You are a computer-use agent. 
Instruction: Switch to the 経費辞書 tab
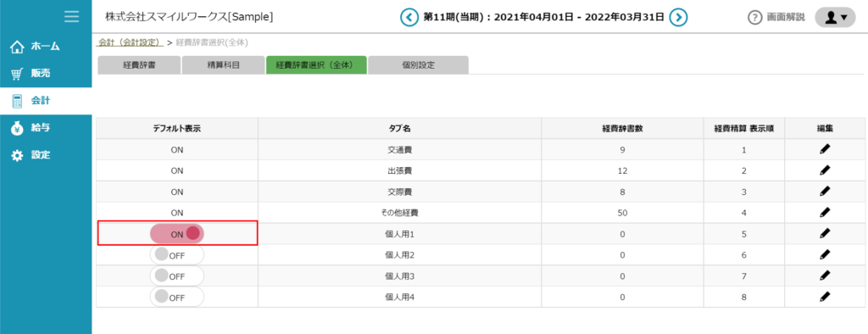pyautogui.click(x=139, y=64)
